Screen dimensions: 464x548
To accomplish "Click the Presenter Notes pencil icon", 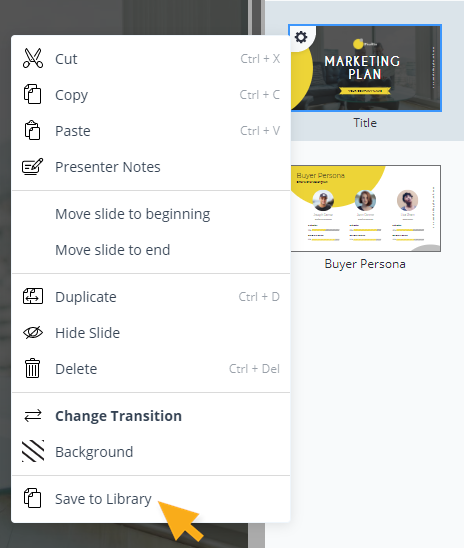I will click(32, 166).
